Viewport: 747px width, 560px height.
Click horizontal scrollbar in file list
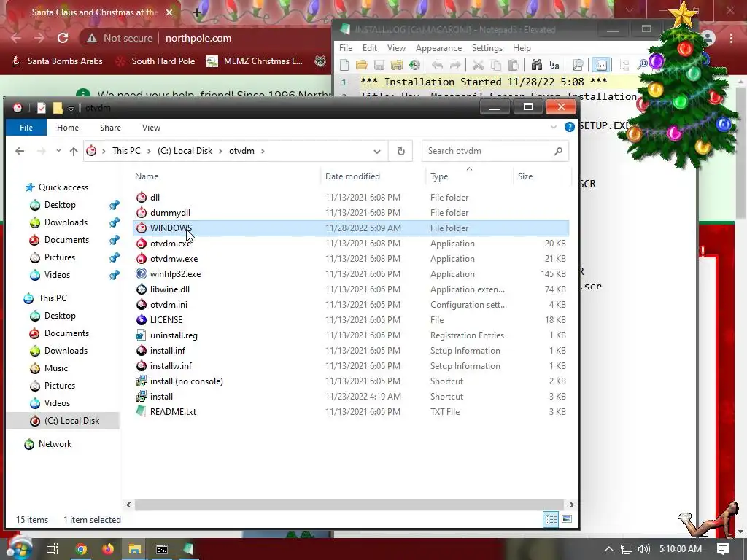[x=349, y=505]
